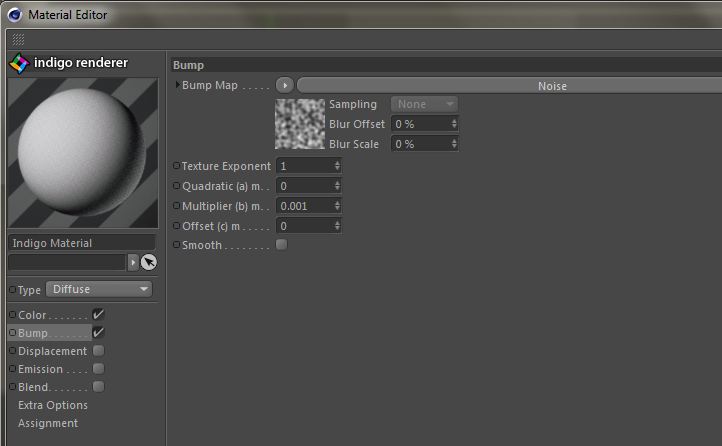Expand the Bump Map disclosure triangle
The width and height of the screenshot is (722, 446).
coord(177,85)
